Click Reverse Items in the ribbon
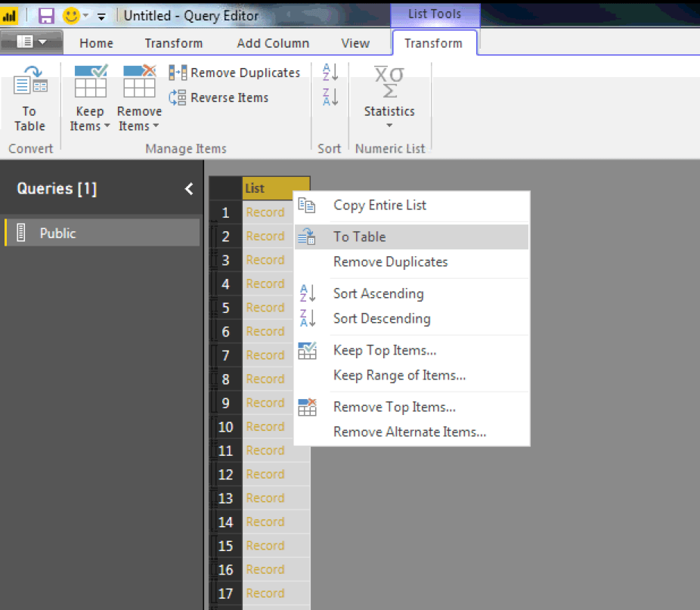Image resolution: width=700 pixels, height=610 pixels. click(218, 98)
